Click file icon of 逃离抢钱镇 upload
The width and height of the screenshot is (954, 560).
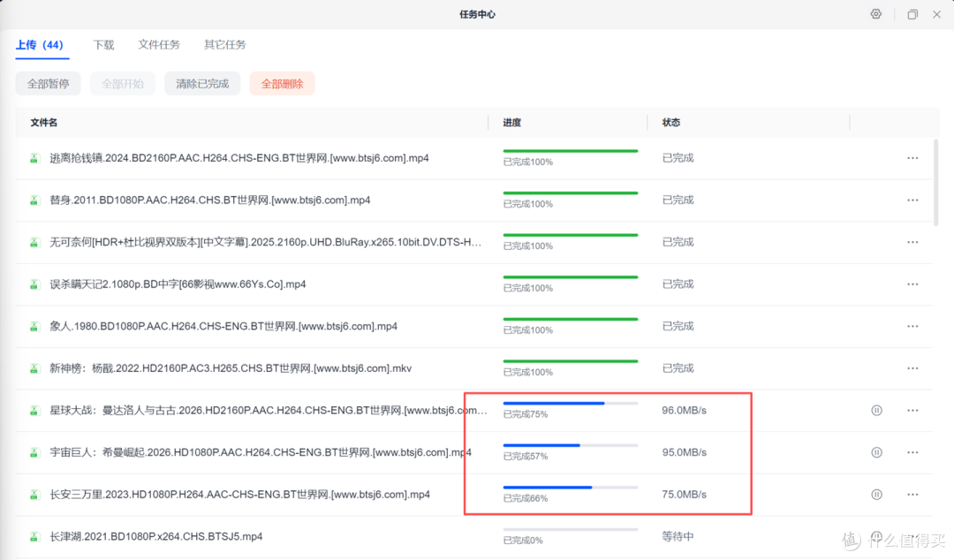tap(34, 158)
